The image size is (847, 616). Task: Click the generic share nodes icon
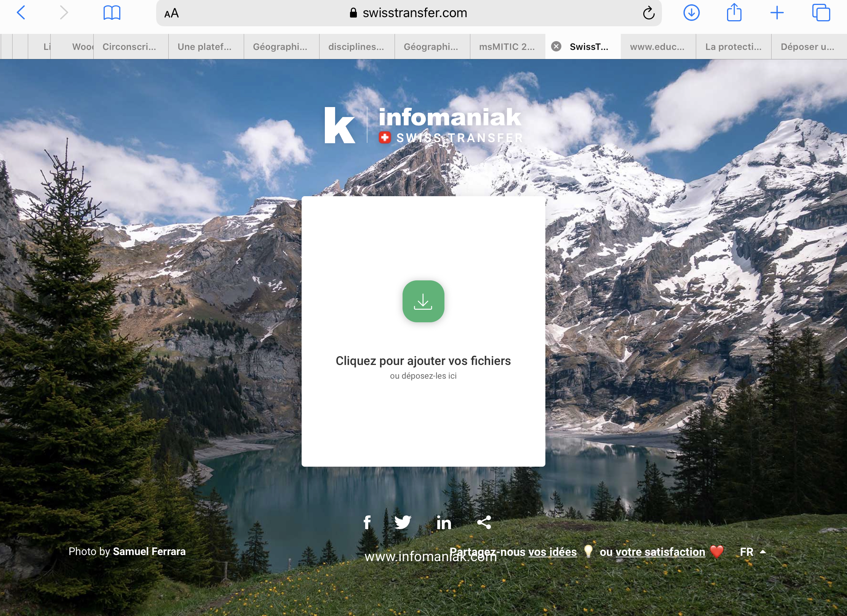point(484,522)
